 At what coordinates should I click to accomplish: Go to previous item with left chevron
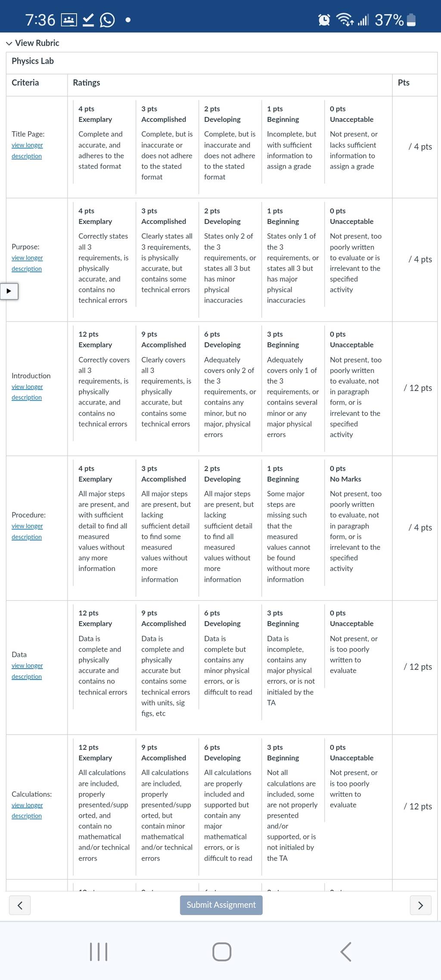pyautogui.click(x=20, y=905)
